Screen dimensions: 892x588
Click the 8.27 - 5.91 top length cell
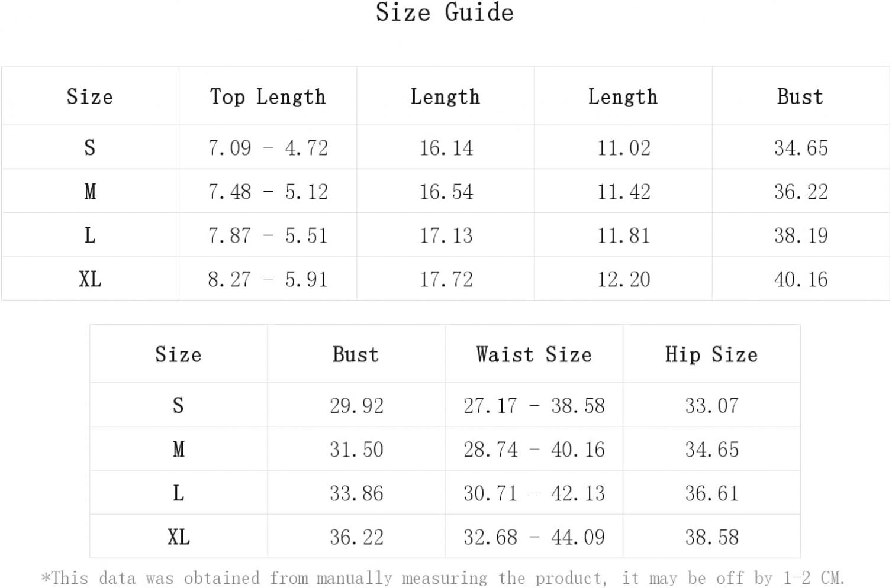[x=268, y=279]
